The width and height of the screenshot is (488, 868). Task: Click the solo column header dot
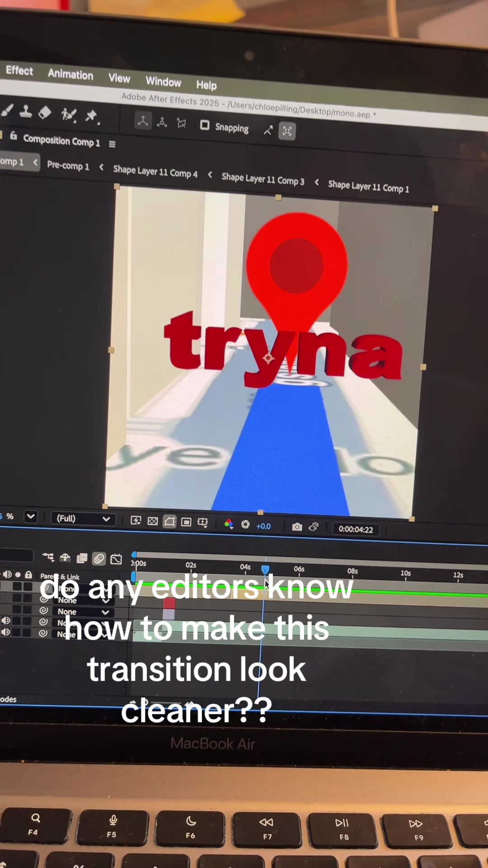[18, 575]
